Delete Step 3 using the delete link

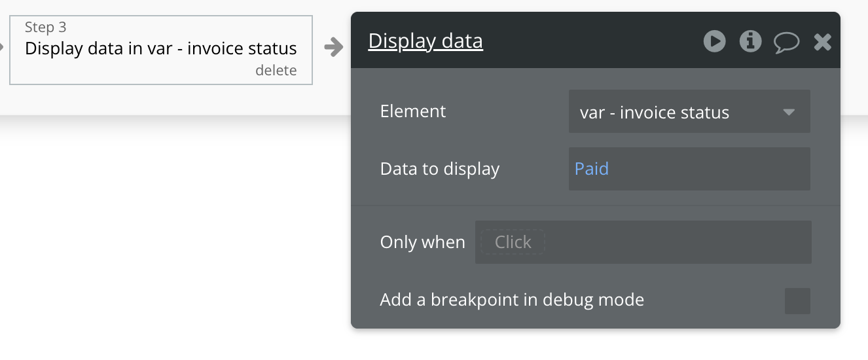[276, 71]
